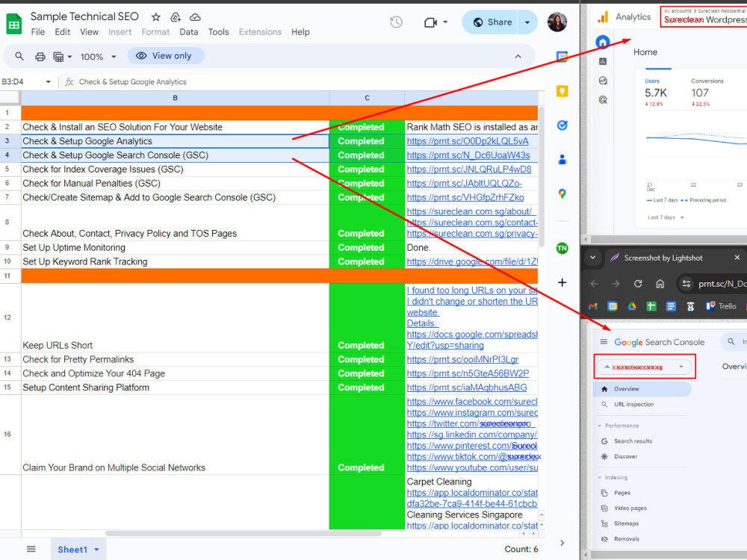Screen dimensions: 747x560
Task: Click the sheet vertical scrollbar
Action: 541,176
